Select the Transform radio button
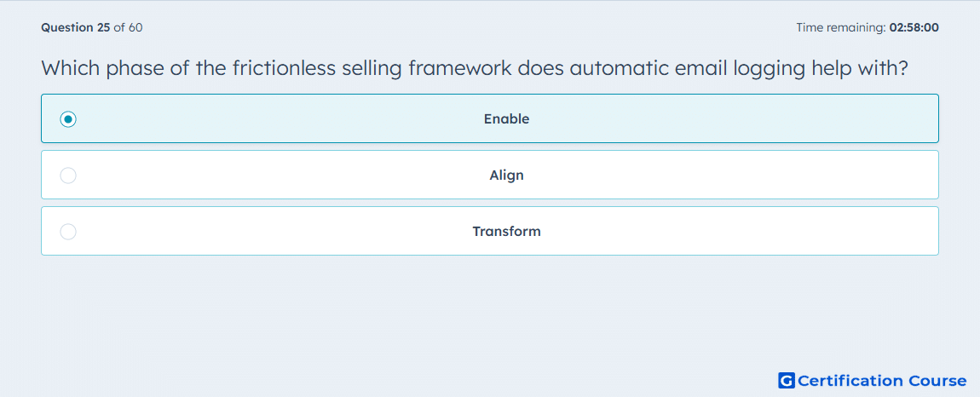Image resolution: width=980 pixels, height=397 pixels. coord(68,232)
